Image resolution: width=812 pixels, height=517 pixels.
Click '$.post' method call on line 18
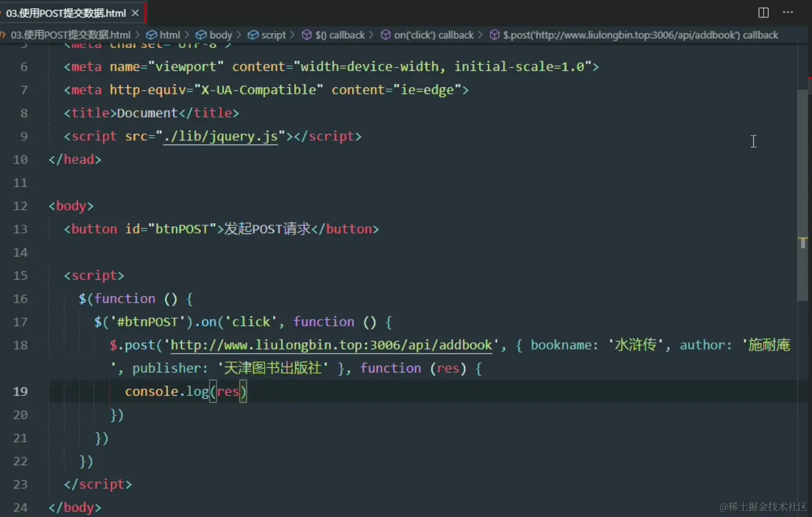[x=132, y=344]
